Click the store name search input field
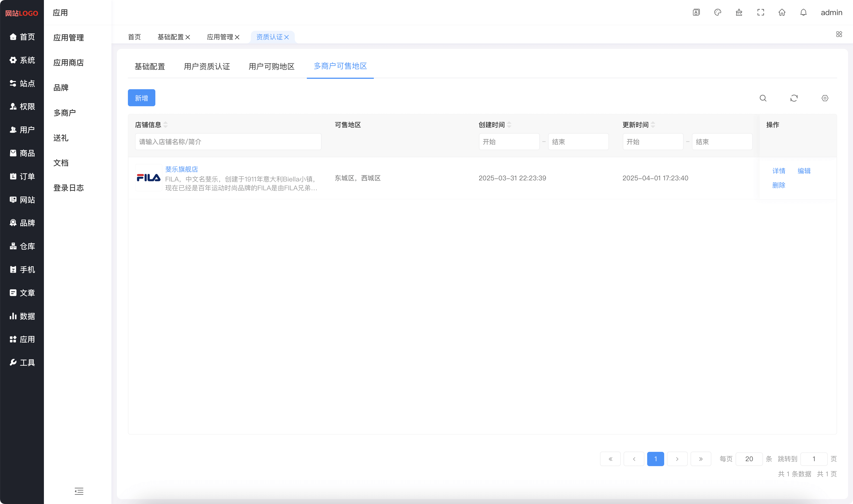This screenshot has width=853, height=504. click(x=228, y=142)
